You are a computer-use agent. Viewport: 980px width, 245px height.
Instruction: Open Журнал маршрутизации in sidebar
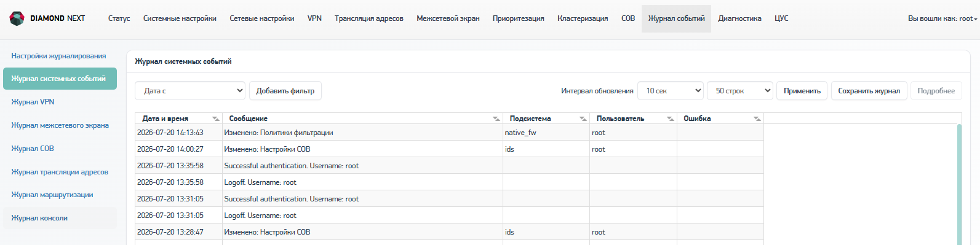(60, 195)
